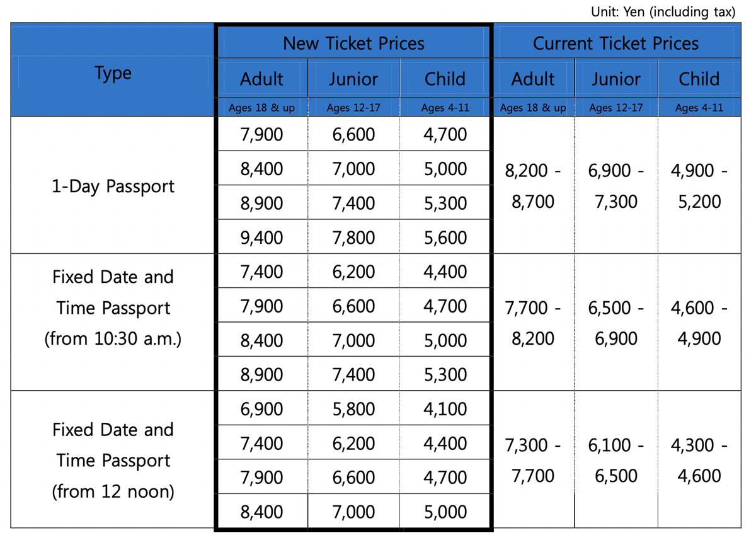756x535 pixels.
Task: Select the Type column header cell
Action: point(113,73)
